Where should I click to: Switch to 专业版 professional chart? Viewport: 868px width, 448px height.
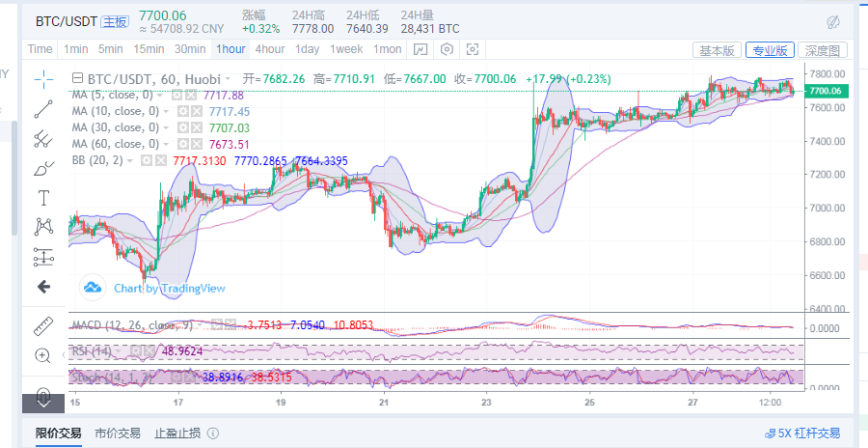coord(770,50)
